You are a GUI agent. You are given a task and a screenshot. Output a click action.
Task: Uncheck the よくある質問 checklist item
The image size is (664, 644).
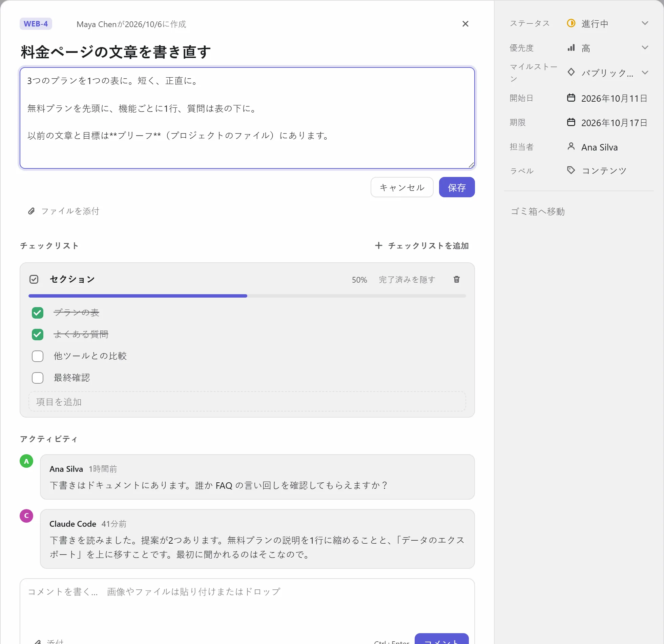[38, 334]
